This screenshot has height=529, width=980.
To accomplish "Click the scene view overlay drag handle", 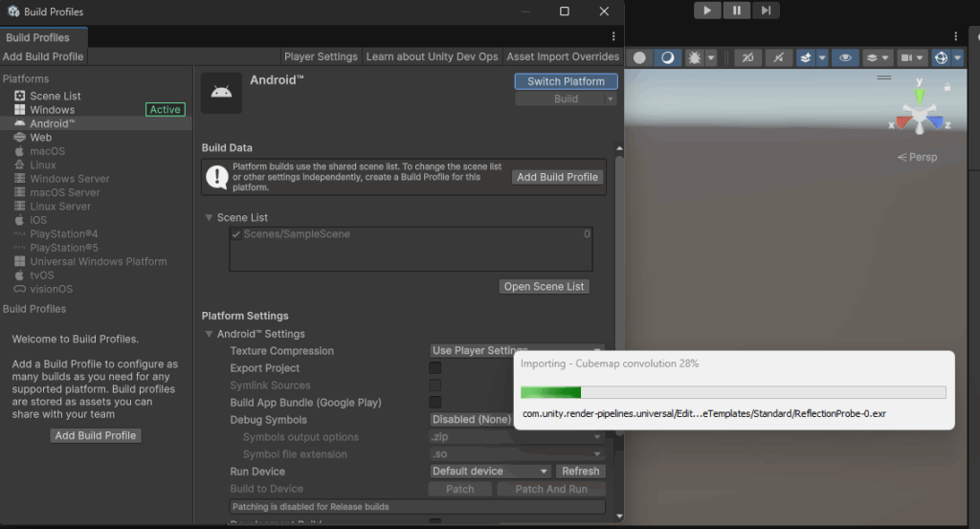I will (x=883, y=77).
